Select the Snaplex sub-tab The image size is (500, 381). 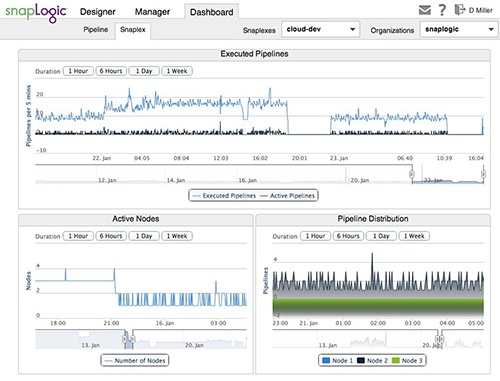133,30
